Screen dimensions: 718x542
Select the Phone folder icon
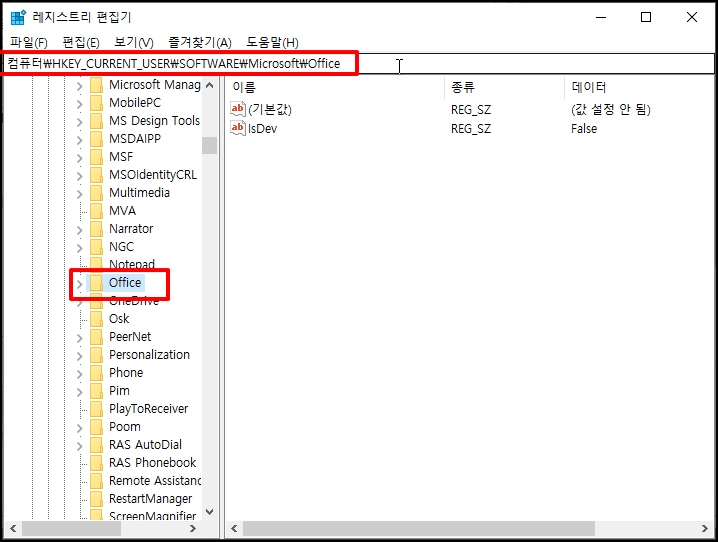96,373
